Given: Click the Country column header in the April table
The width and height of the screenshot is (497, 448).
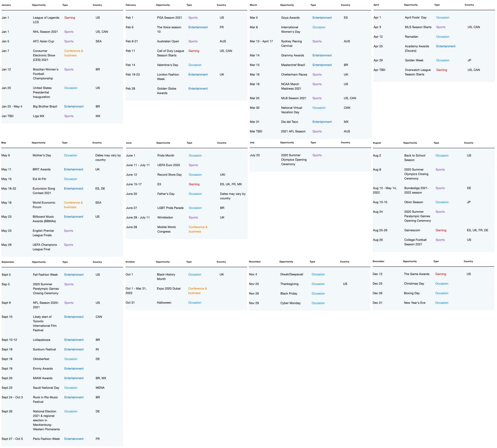Looking at the screenshot, I should 469,5.
